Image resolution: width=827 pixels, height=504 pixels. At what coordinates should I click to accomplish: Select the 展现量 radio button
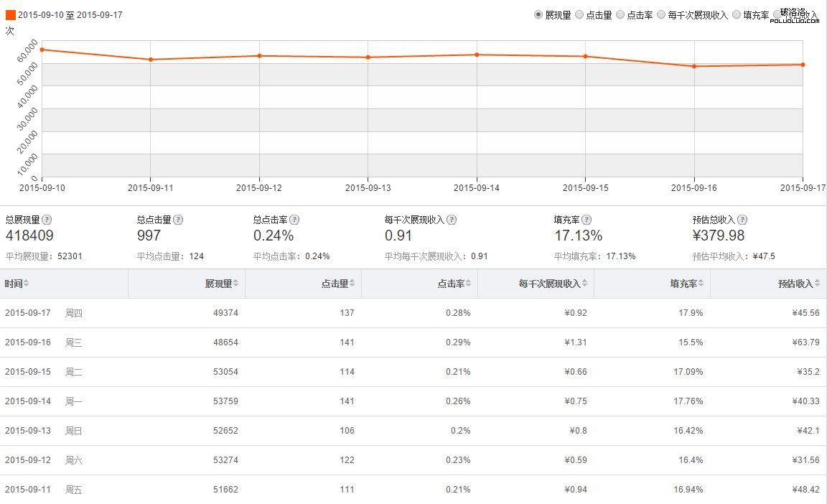538,14
